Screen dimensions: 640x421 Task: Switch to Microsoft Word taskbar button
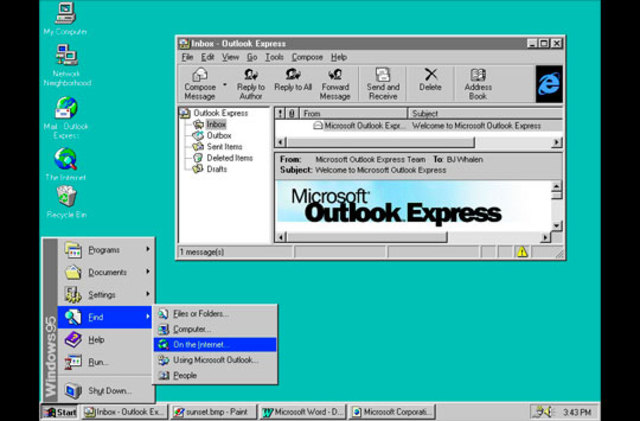[x=302, y=412]
